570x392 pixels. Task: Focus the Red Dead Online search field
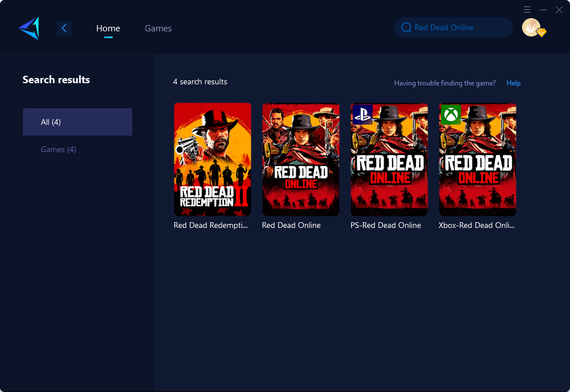[x=453, y=27]
